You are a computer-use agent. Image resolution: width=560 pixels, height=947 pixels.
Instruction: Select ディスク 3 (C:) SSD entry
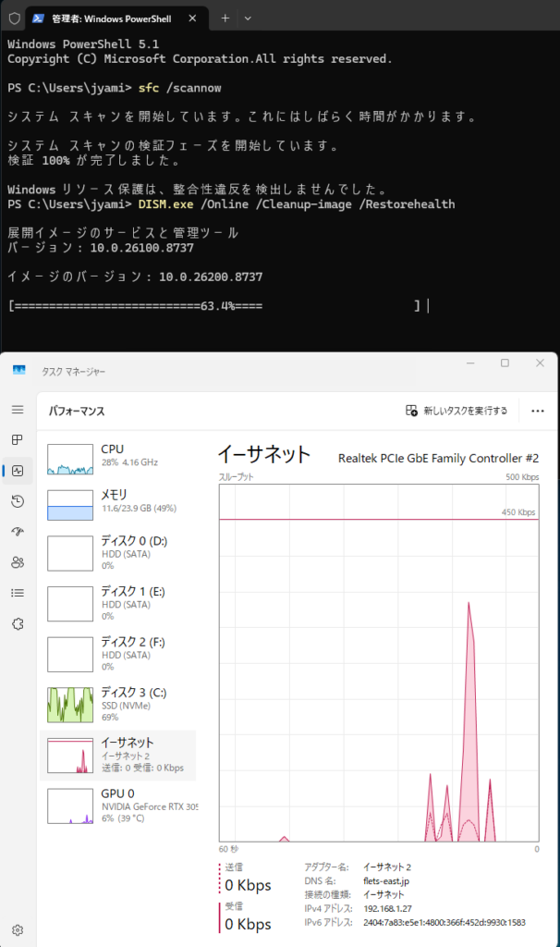(117, 705)
